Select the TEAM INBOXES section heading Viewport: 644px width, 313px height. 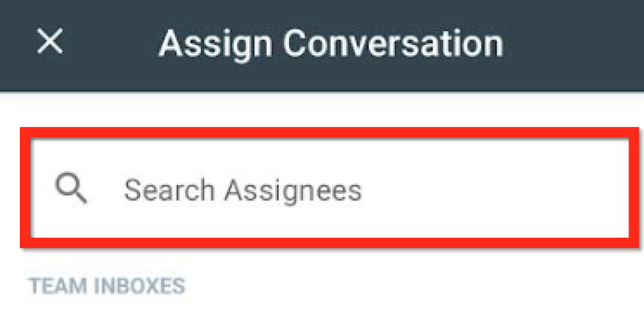click(107, 286)
